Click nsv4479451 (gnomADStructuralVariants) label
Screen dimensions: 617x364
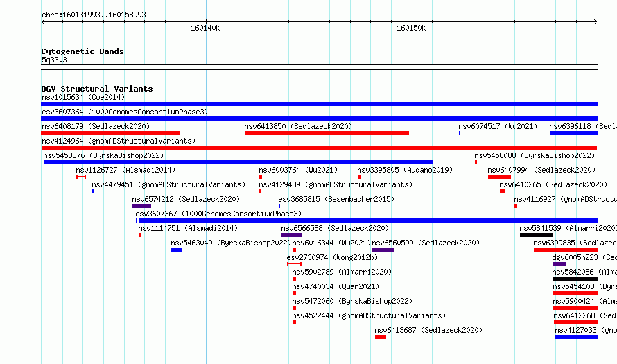(168, 184)
